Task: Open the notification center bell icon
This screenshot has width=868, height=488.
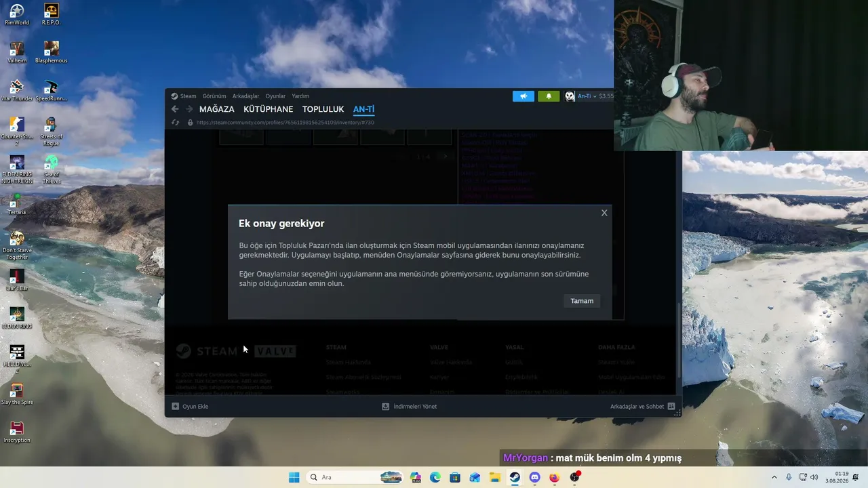Action: tap(856, 477)
